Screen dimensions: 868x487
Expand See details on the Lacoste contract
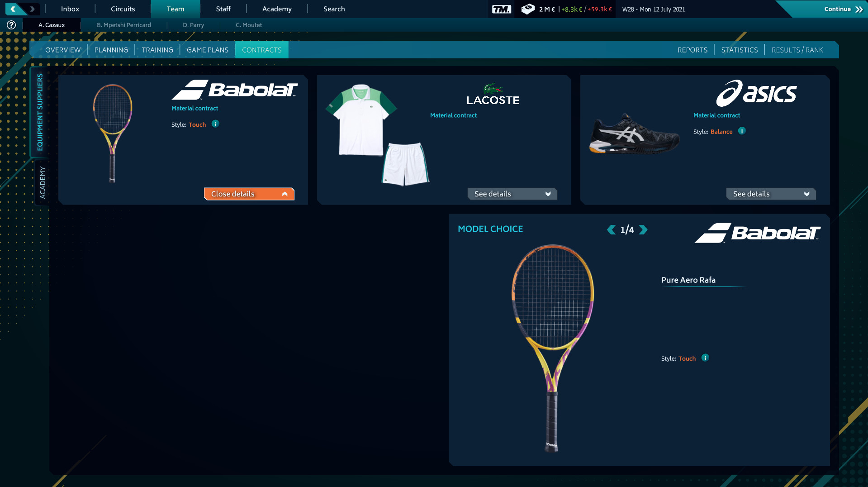coord(512,194)
